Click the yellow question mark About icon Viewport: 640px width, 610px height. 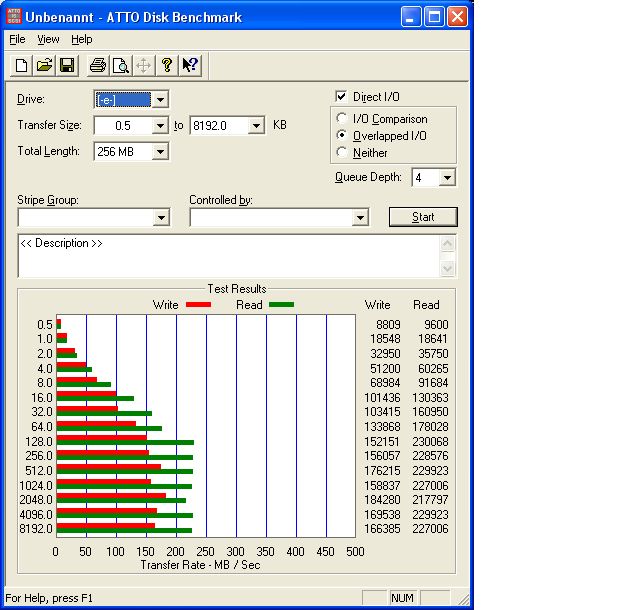(167, 65)
